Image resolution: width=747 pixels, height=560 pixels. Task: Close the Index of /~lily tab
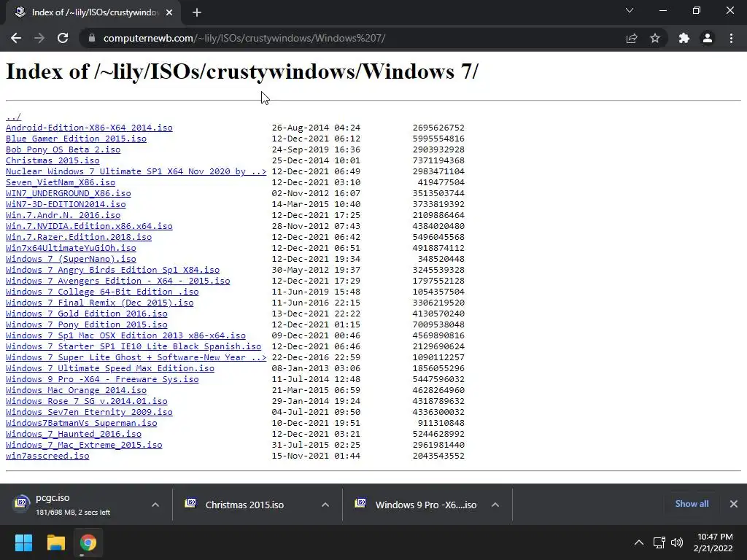point(169,12)
